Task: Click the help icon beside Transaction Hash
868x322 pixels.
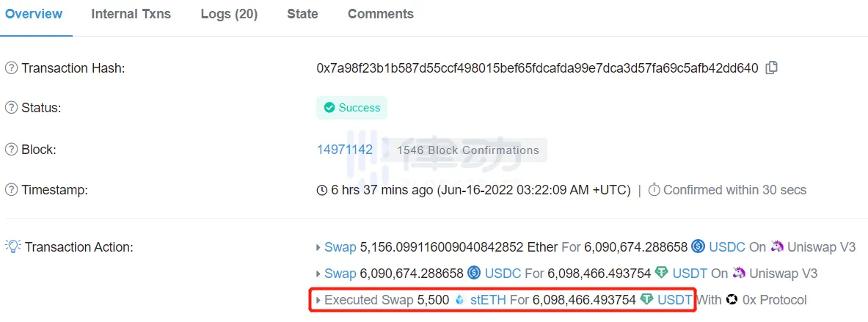Action: [11, 68]
